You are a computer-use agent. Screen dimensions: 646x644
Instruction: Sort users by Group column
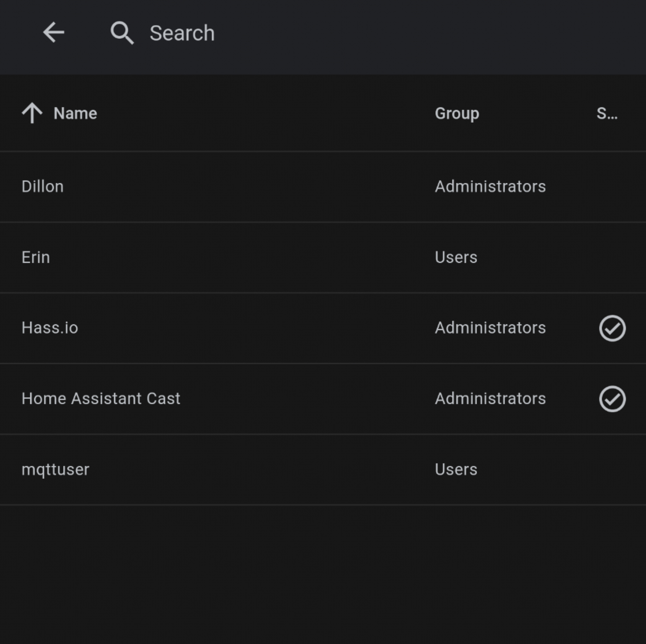click(457, 113)
